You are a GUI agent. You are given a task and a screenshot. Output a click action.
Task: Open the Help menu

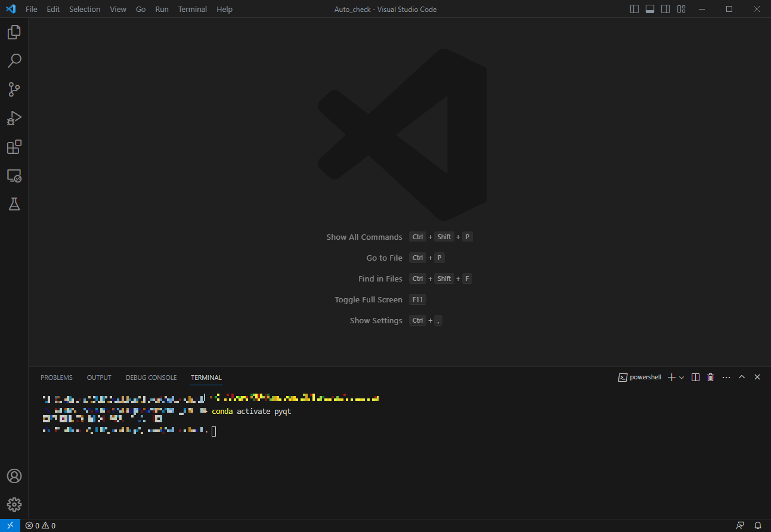click(x=224, y=9)
